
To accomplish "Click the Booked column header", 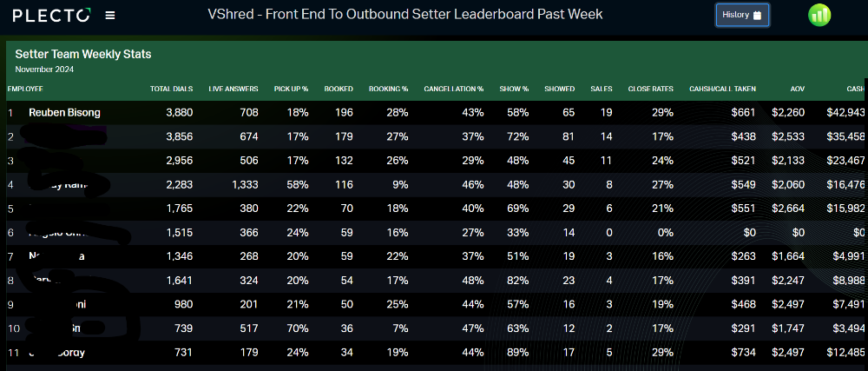I will click(339, 89).
